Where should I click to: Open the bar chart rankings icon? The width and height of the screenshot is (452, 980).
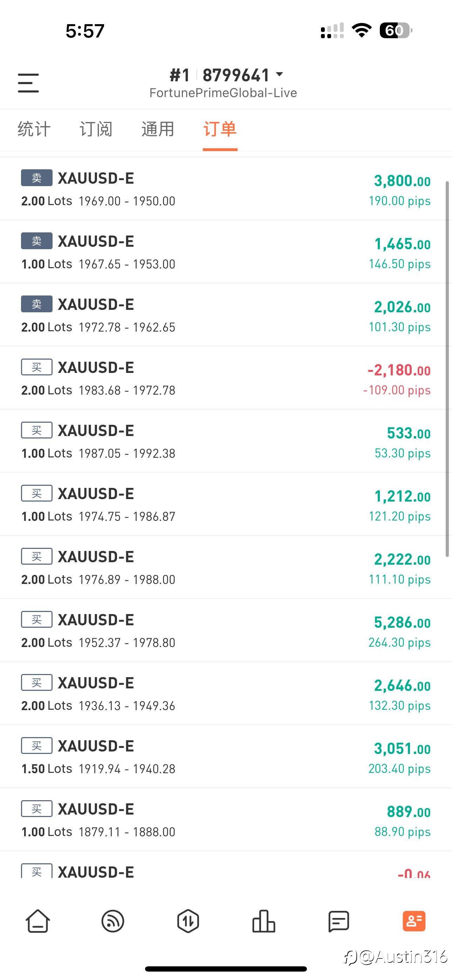pos(263,921)
